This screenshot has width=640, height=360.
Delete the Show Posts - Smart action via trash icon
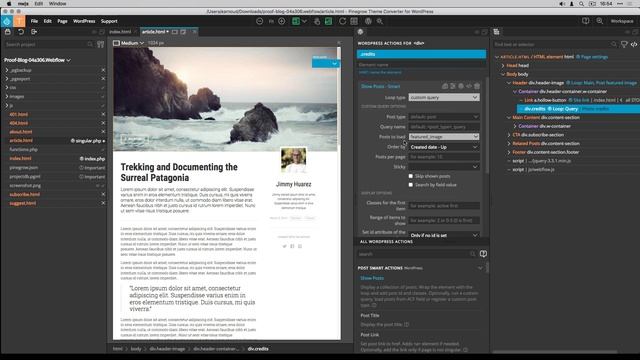[477, 86]
